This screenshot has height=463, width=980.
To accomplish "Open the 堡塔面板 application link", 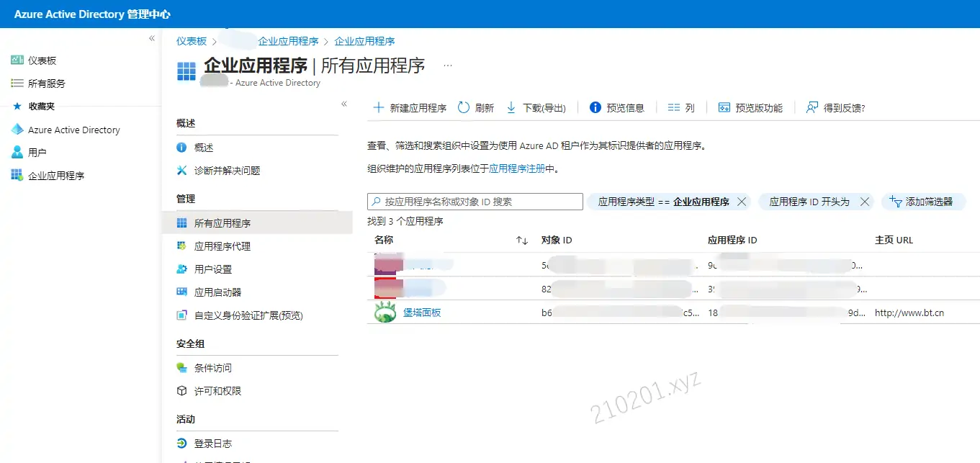I will point(422,313).
